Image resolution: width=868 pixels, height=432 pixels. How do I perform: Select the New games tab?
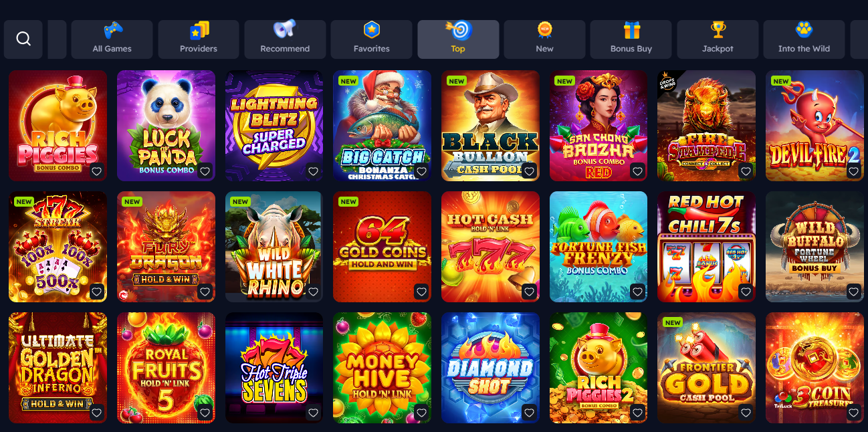click(x=545, y=39)
